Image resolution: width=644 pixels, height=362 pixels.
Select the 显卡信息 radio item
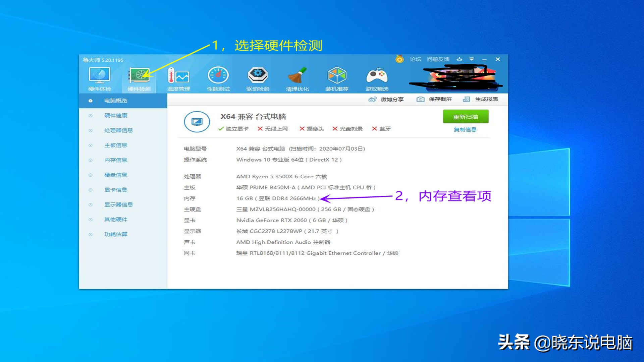[x=116, y=189]
